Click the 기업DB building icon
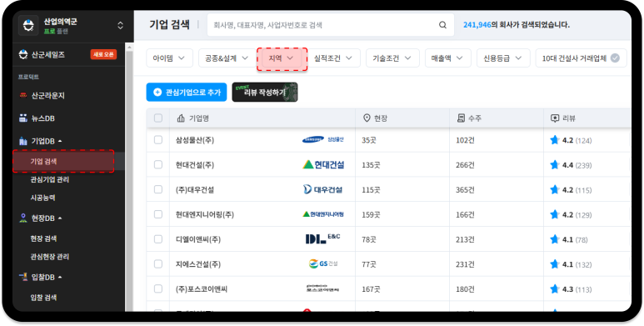Image resolution: width=644 pixels, height=326 pixels. [x=23, y=141]
